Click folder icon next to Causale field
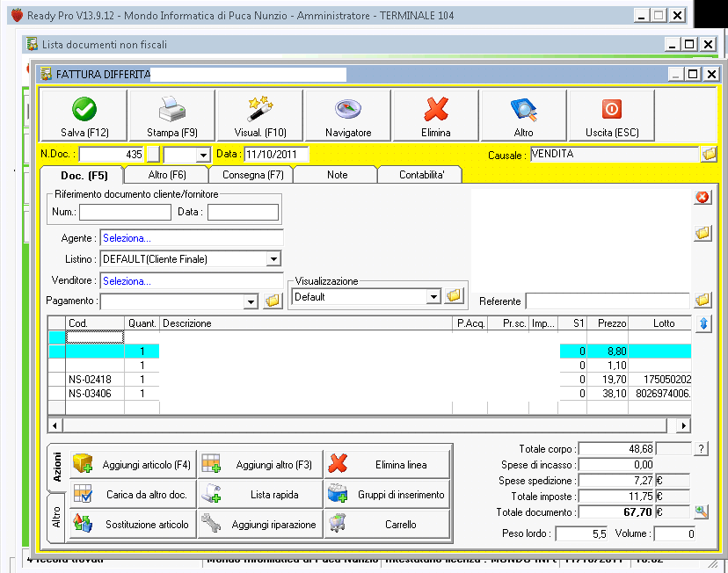 pyautogui.click(x=709, y=155)
